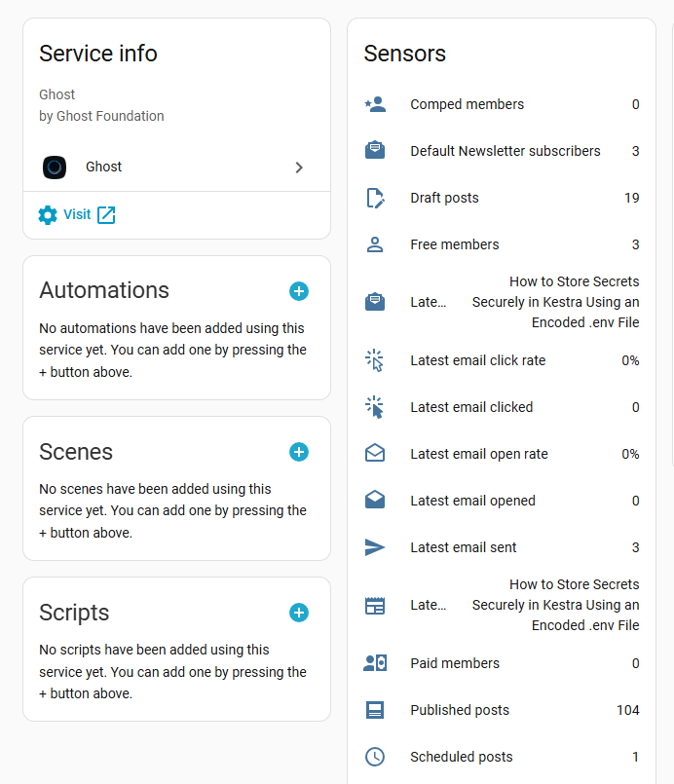Screen dimensions: 674x784
Task: Open the Default Newsletter subscribers sensor
Action: [x=505, y=151]
